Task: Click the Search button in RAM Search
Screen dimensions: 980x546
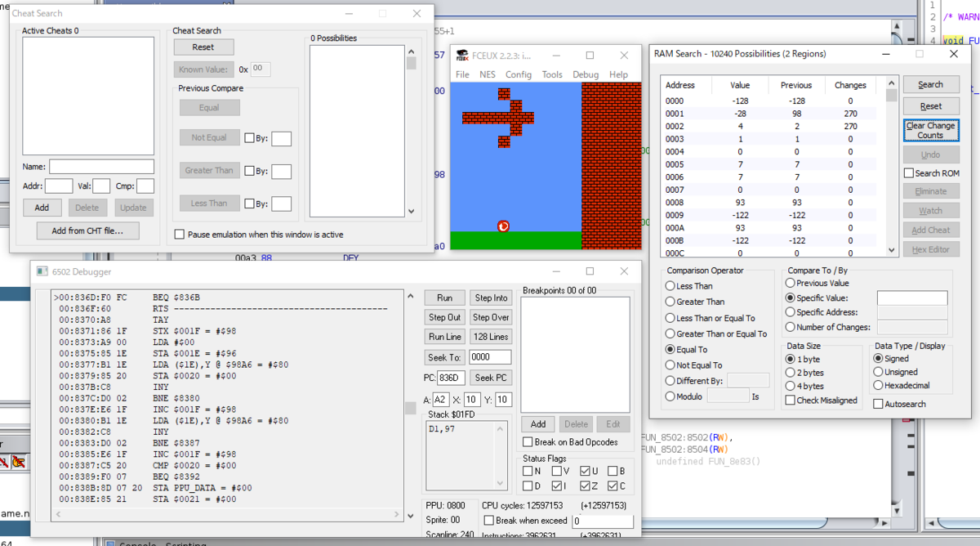Action: point(930,84)
